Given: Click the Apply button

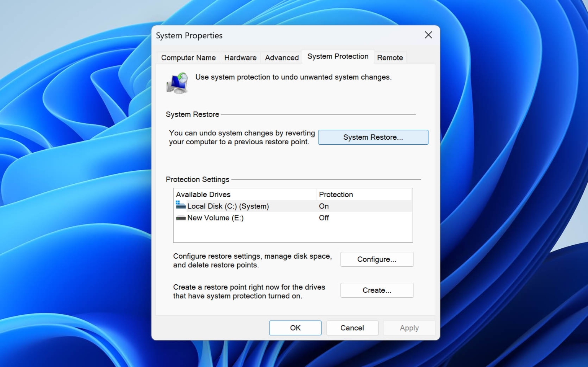Looking at the screenshot, I should [x=409, y=328].
